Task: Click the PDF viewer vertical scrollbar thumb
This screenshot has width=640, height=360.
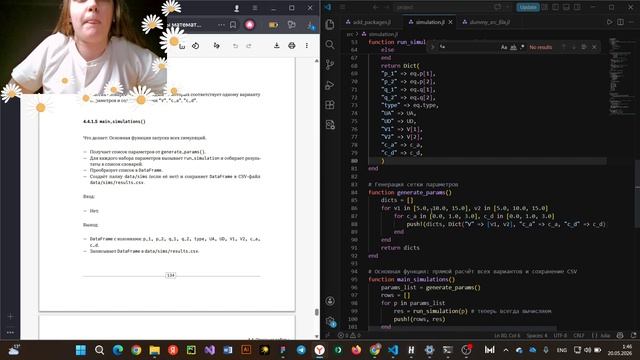Action: tap(316, 312)
